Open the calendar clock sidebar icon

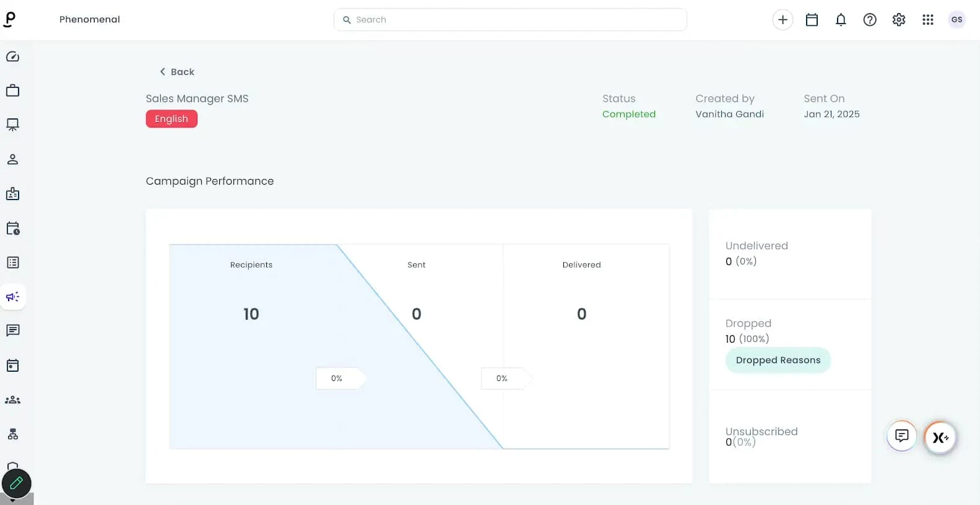tap(12, 228)
